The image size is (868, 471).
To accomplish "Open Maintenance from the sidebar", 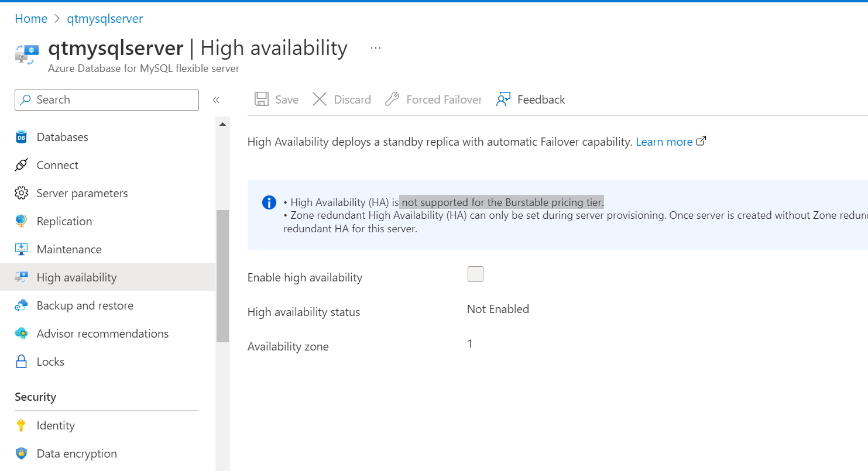I will [69, 249].
